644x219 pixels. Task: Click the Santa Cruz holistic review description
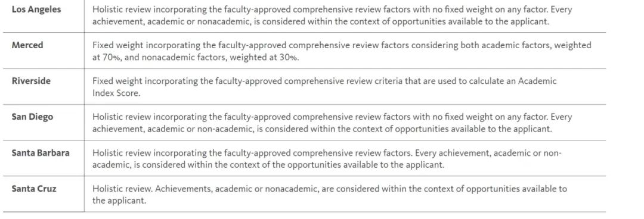329,195
